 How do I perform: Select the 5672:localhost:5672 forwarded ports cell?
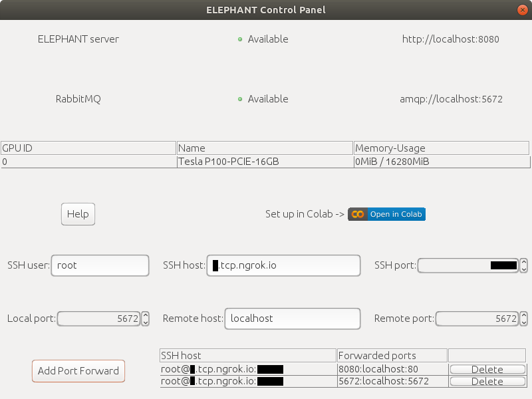(392, 381)
